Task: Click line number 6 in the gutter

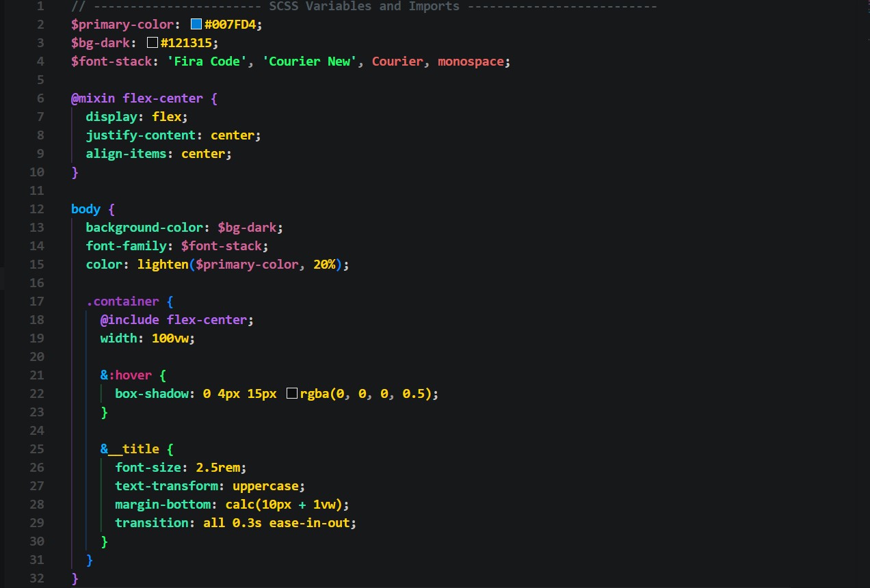Action: 40,98
